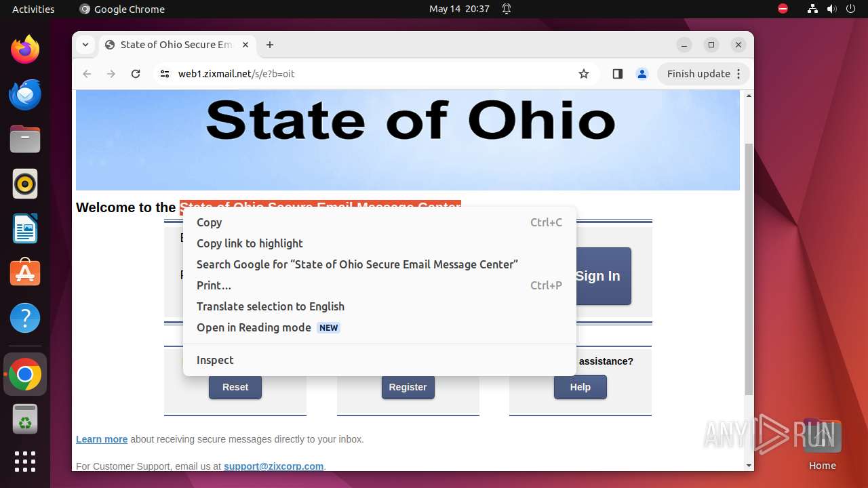This screenshot has width=868, height=488.
Task: Click the State of Ohio banner image
Action: coord(408,140)
